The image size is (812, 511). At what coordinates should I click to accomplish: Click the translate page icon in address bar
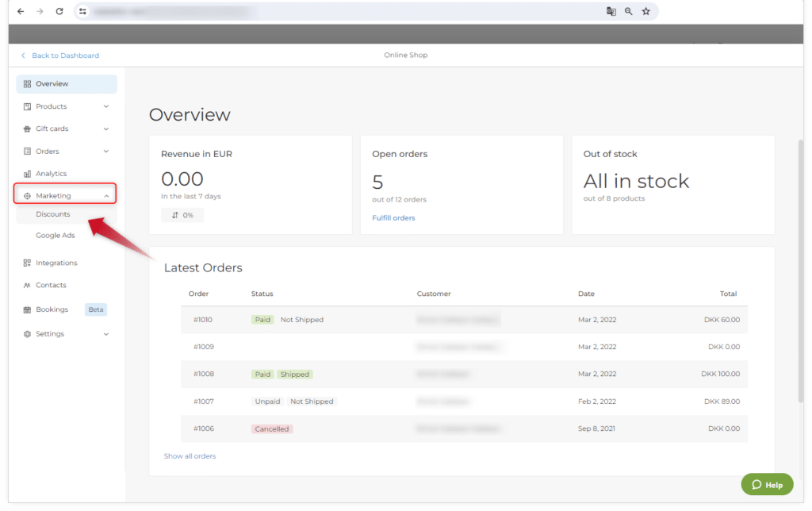[x=611, y=11]
